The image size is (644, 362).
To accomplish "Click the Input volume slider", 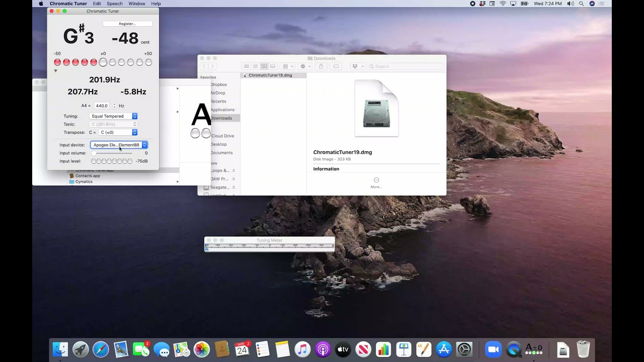I will (113, 153).
